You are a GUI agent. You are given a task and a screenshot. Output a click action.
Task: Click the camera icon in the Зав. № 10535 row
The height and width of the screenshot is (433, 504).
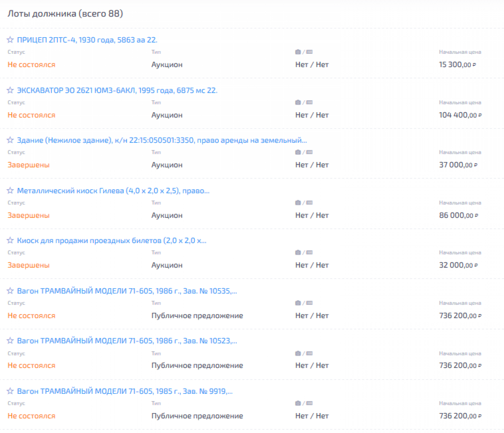pos(298,303)
